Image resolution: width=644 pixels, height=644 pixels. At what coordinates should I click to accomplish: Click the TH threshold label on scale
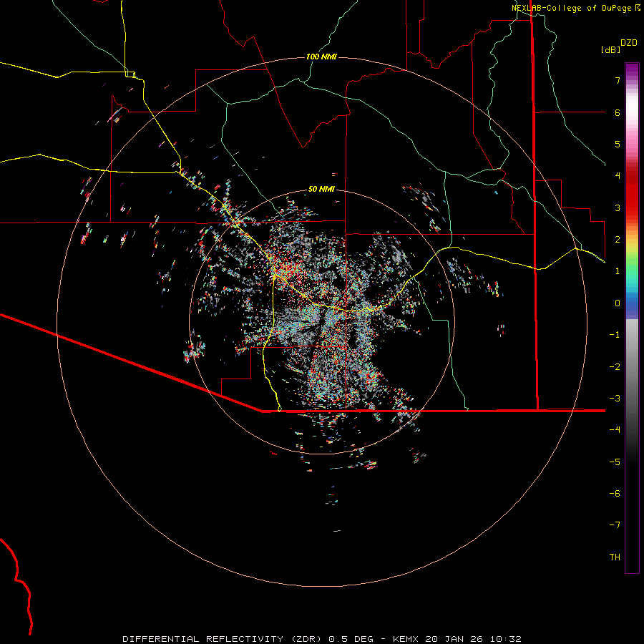[x=615, y=557]
